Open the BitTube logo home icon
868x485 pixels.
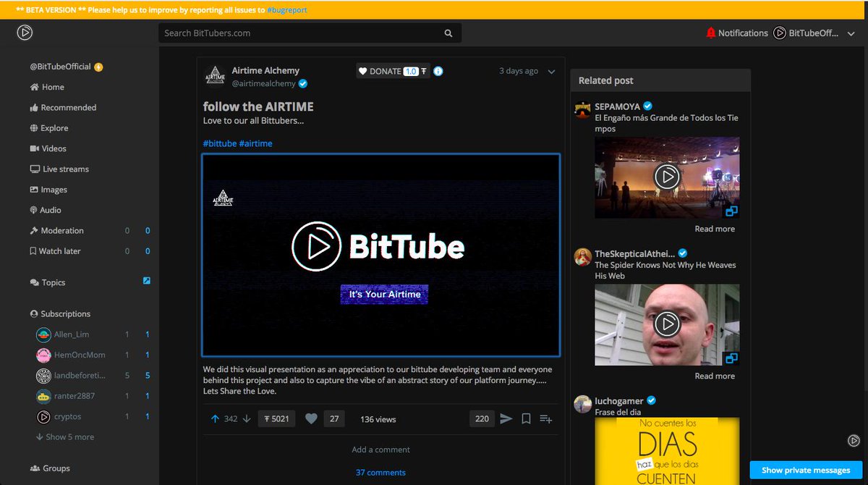click(25, 33)
